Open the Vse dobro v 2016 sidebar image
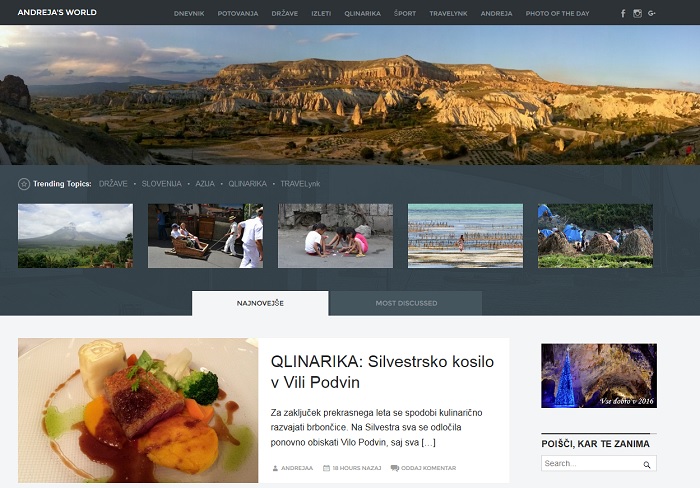700x488 pixels. [x=599, y=375]
